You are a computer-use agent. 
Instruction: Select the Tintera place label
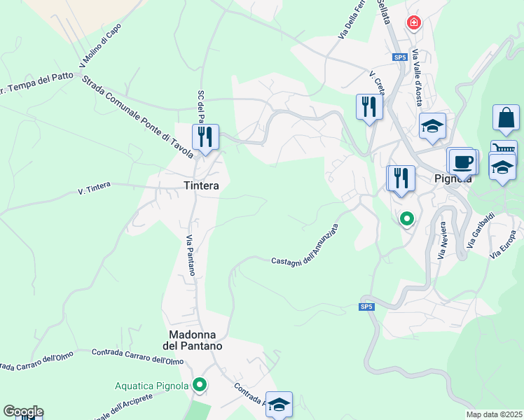point(202,185)
